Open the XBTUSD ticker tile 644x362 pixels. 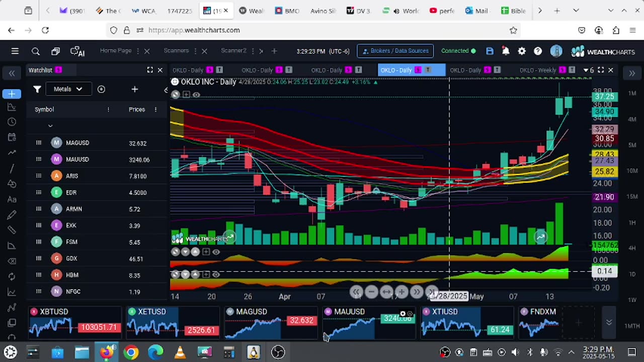(74, 322)
